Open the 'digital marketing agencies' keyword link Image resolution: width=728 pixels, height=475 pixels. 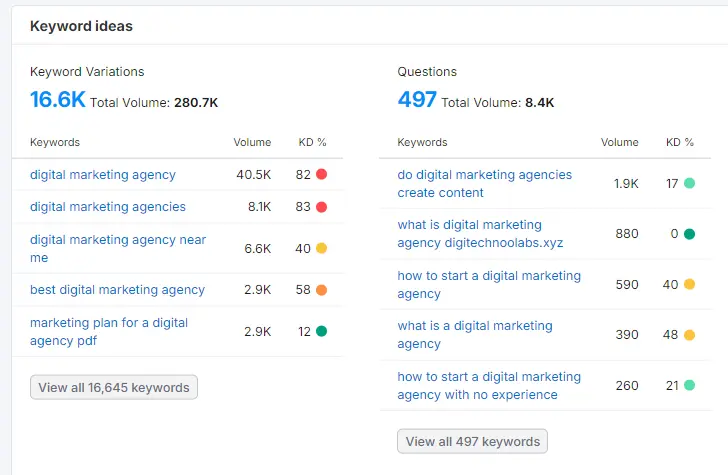coord(107,207)
